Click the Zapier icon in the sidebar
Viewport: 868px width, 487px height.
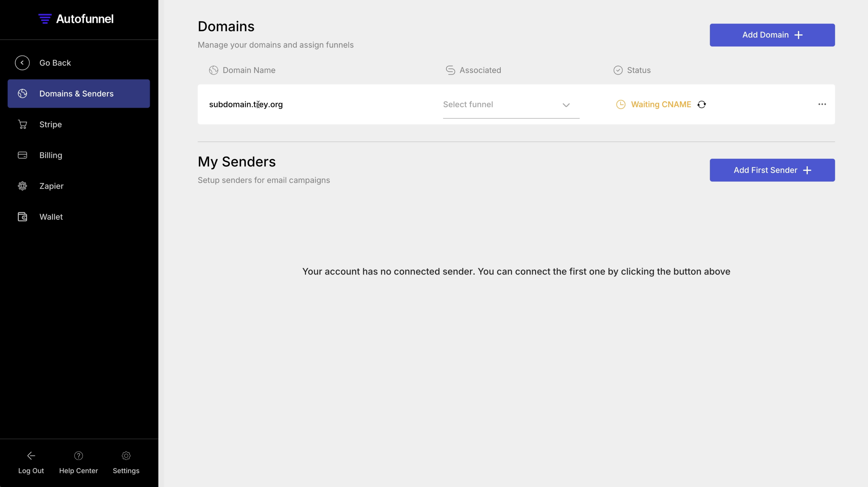(x=22, y=186)
